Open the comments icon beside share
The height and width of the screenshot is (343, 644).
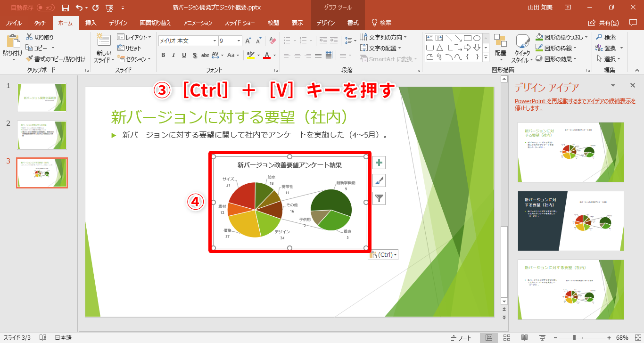[x=633, y=23]
